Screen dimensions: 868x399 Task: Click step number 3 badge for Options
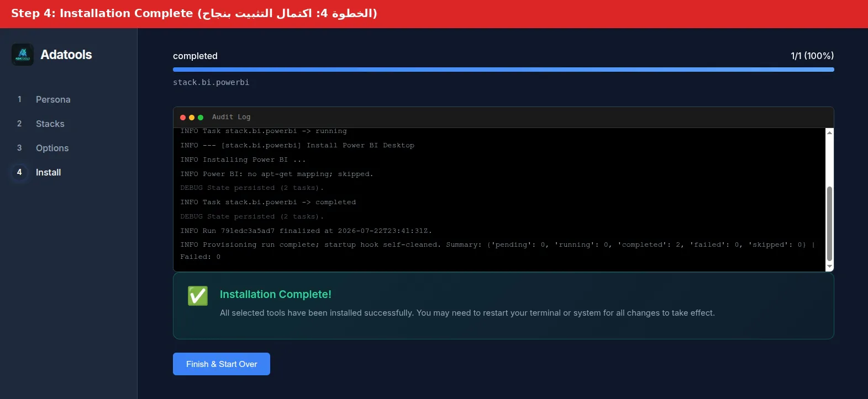coord(19,148)
